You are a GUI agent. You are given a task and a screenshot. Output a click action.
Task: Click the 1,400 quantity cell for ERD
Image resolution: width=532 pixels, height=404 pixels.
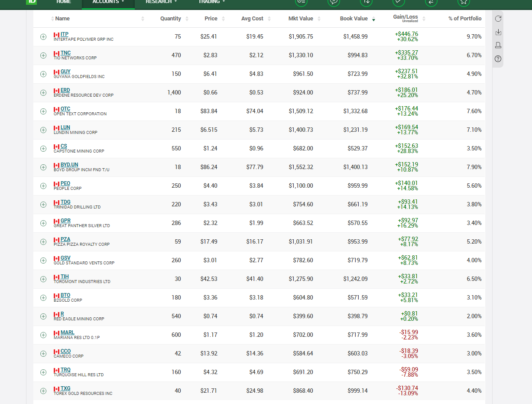pos(174,93)
